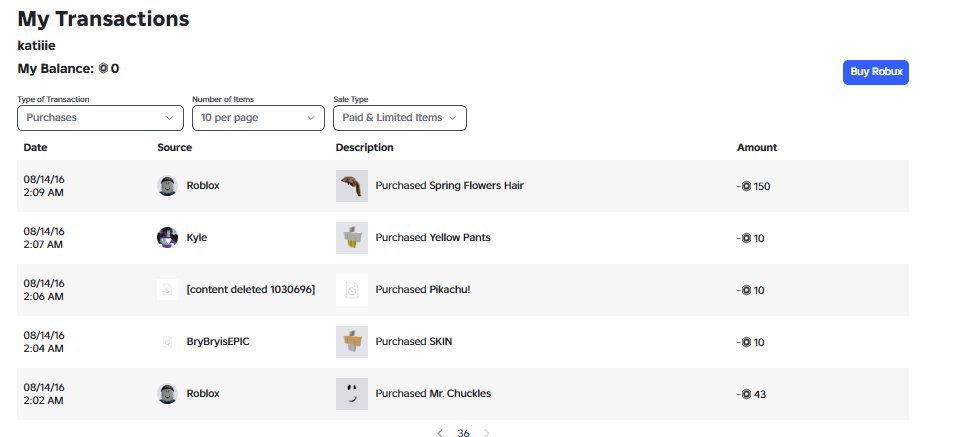Click Kyle's avatar icon
Screen dimensions: 965x437
point(167,238)
